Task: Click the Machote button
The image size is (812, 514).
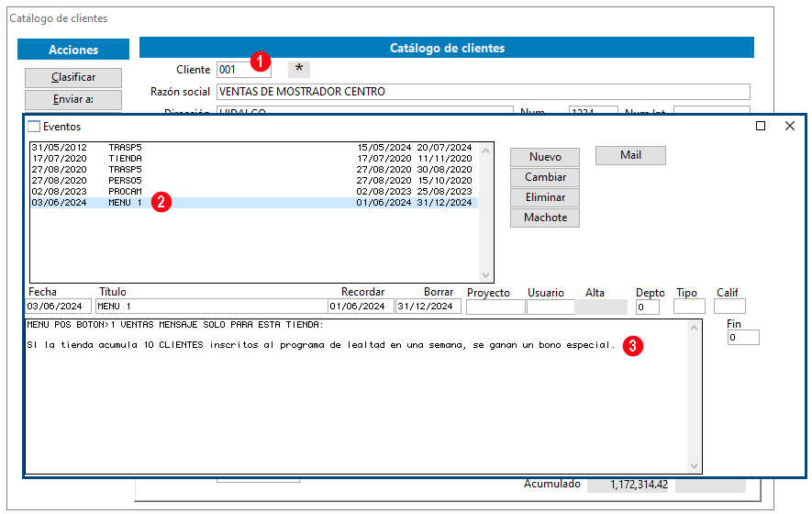Action: pyautogui.click(x=545, y=218)
